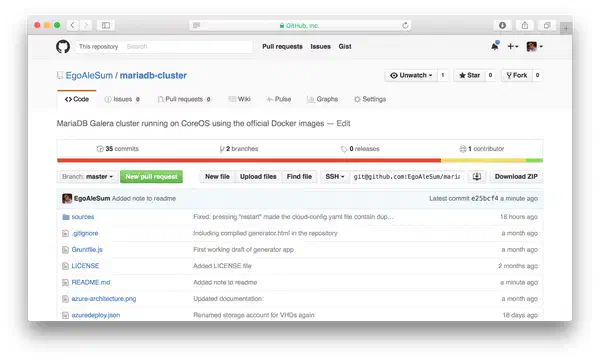Viewport: 600px width, 361px height.
Task: Open Safari downloads button
Action: 502,25
